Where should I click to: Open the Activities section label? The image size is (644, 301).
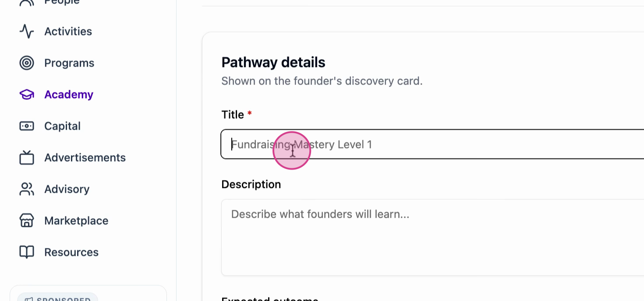coord(68,32)
